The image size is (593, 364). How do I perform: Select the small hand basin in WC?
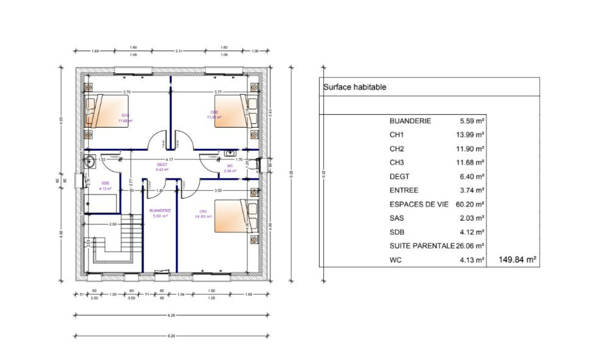point(230,153)
